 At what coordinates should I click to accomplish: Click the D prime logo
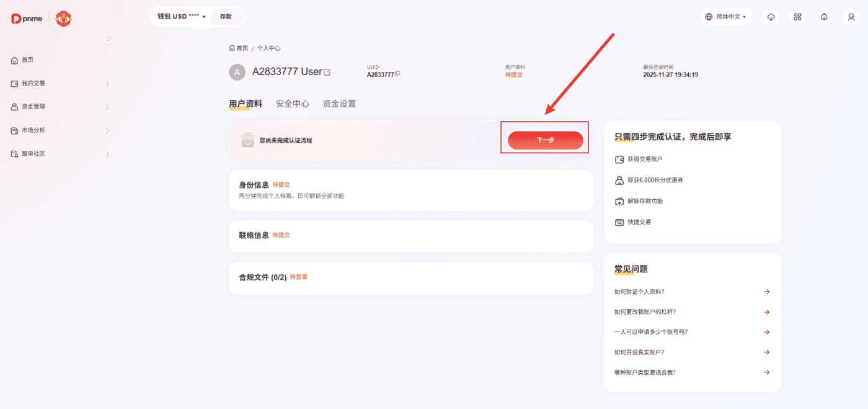tap(27, 19)
